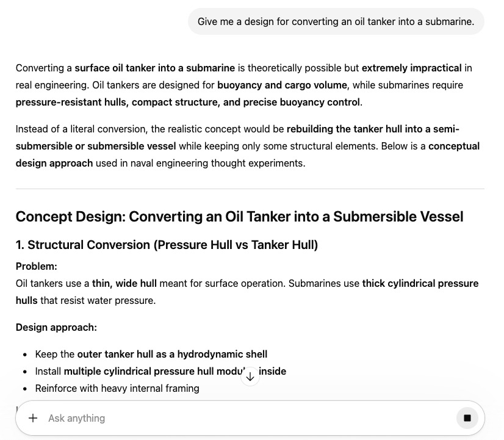Click the bold 'extremely impractical' text
This screenshot has width=504, height=440.
(x=411, y=68)
